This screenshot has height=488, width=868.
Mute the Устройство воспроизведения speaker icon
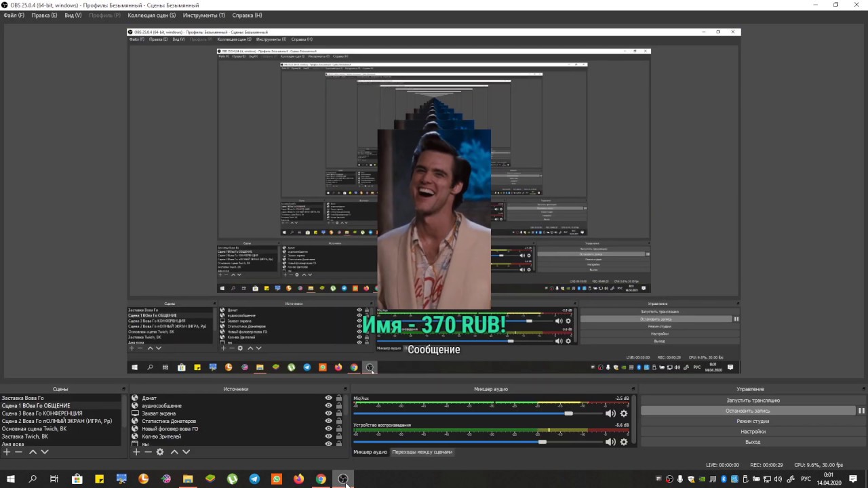tap(610, 442)
